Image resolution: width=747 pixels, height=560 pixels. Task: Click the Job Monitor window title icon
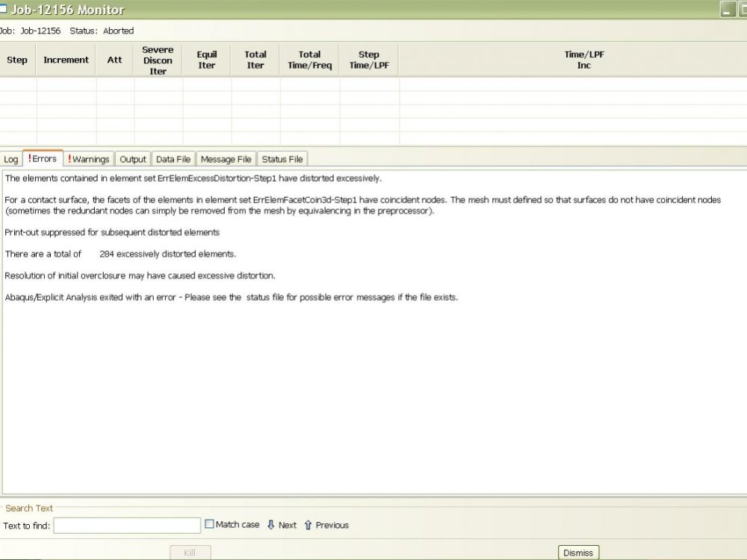click(x=3, y=10)
